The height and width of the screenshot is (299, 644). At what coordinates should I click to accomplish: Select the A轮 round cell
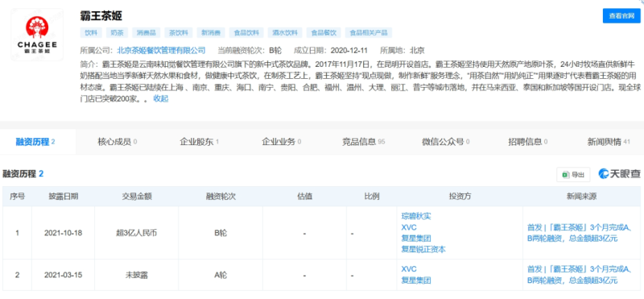221,275
